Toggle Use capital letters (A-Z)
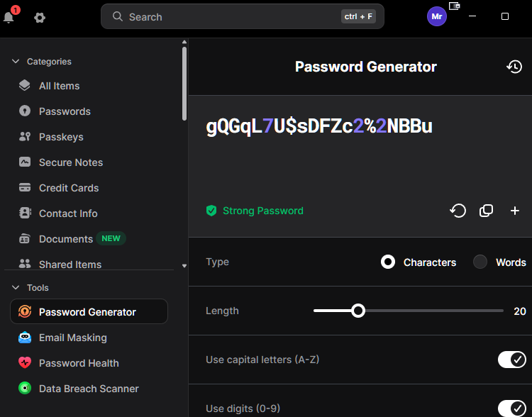Viewport: 532px width, 417px height. 512,360
